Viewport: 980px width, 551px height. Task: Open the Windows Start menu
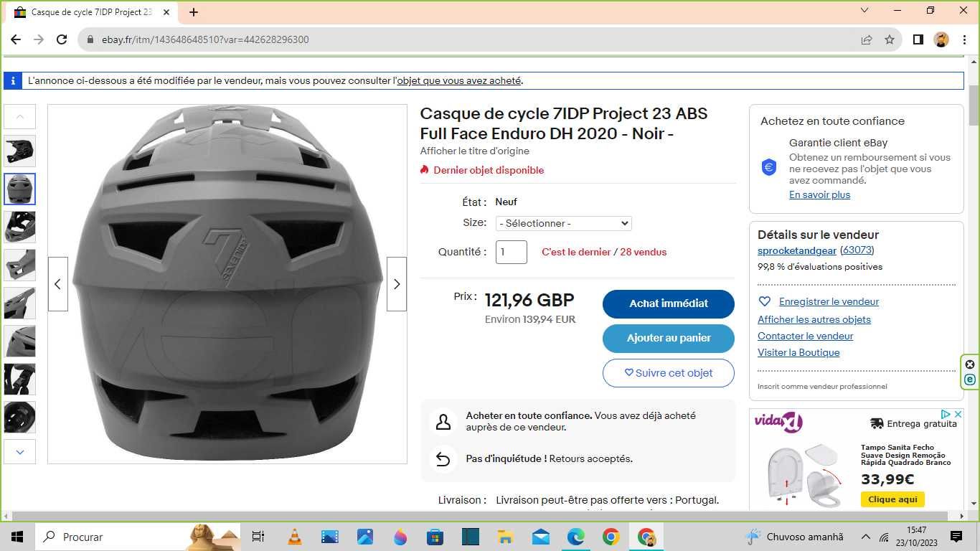pos(17,536)
